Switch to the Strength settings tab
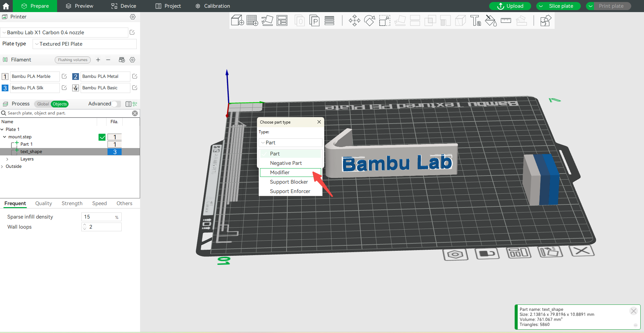 pos(72,203)
